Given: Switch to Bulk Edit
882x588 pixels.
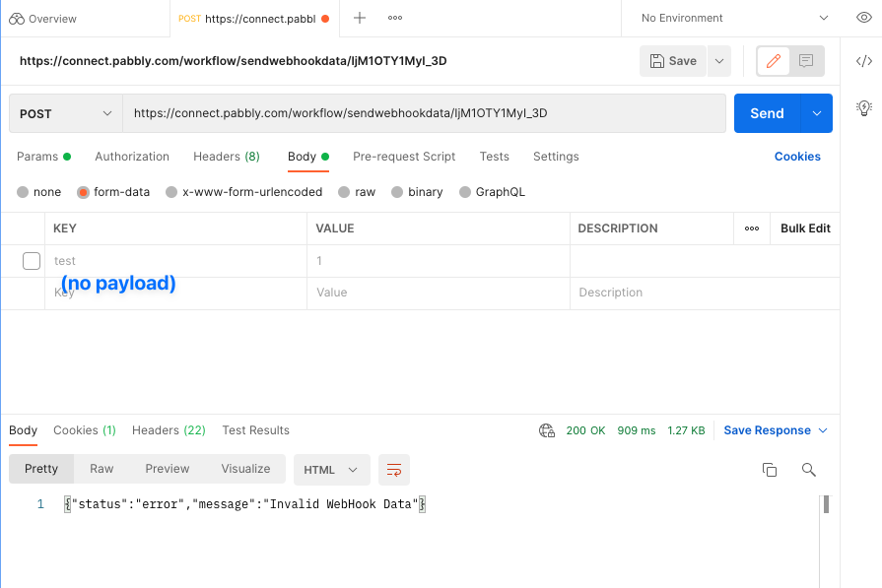Looking at the screenshot, I should click(x=805, y=229).
